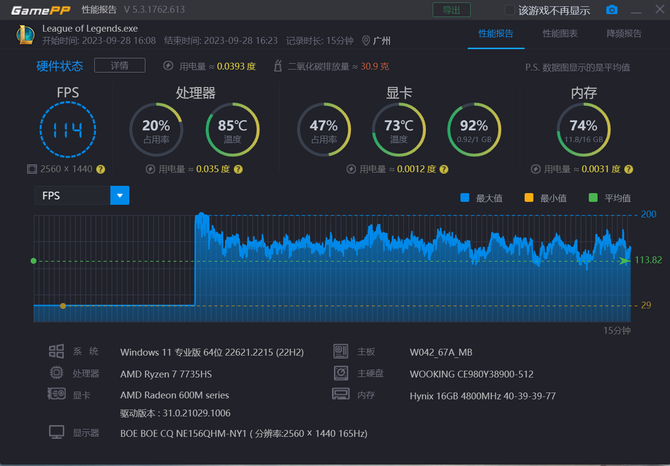This screenshot has height=466, width=670.
Task: Click 30.9 克 CO2 emission value
Action: pos(375,66)
